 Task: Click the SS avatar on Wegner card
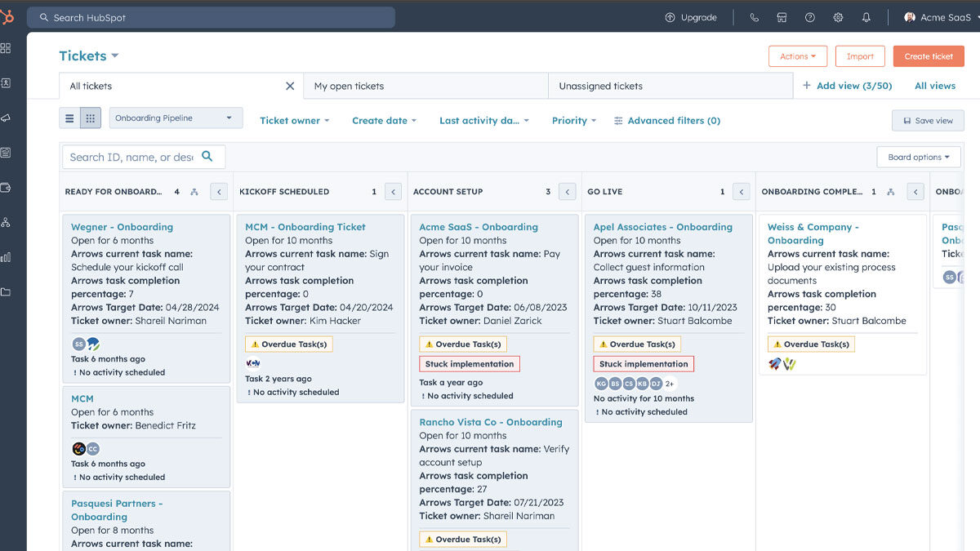[78, 344]
